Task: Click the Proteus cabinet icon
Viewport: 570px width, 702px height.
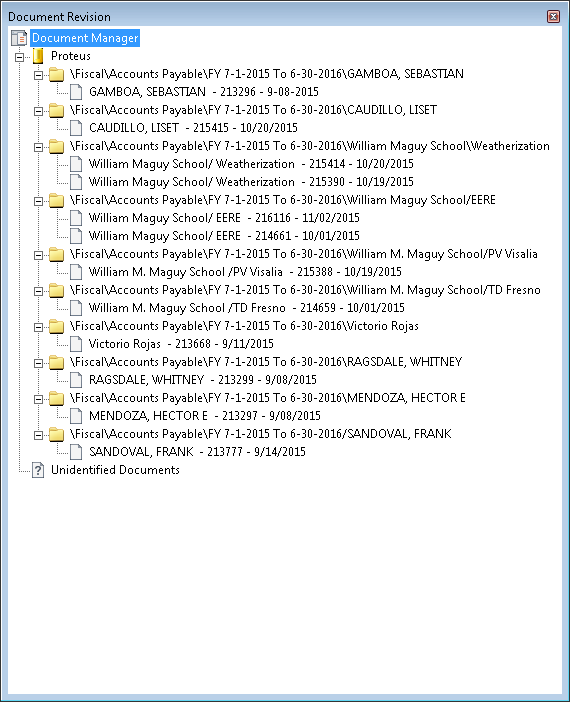Action: [39, 56]
